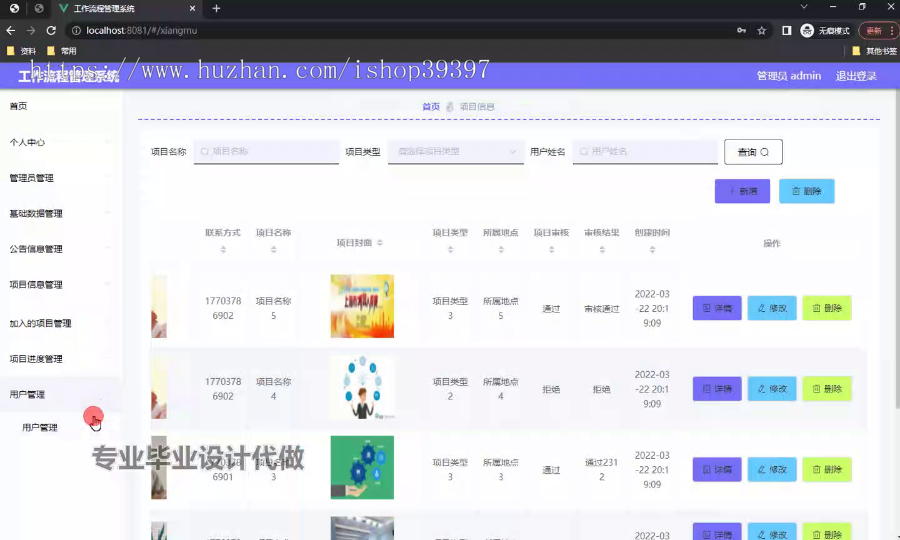Viewport: 900px width, 540px height.
Task: Click 修改 for 项目名称 5 row
Action: coord(772,308)
